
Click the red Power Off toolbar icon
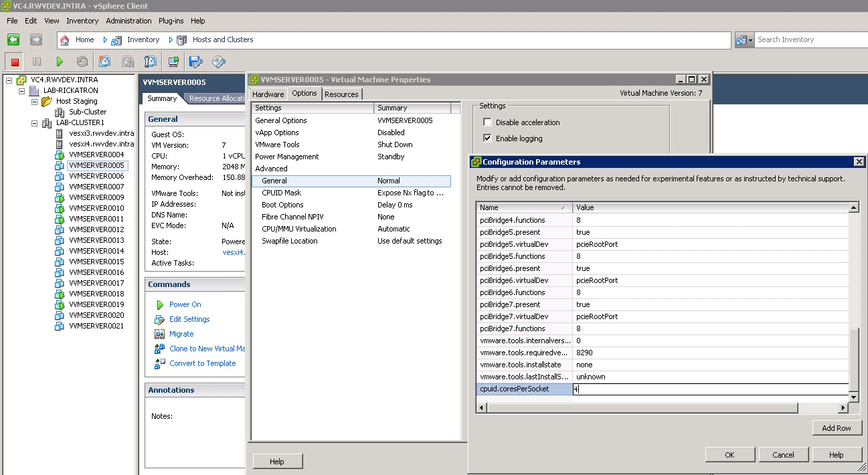(15, 62)
